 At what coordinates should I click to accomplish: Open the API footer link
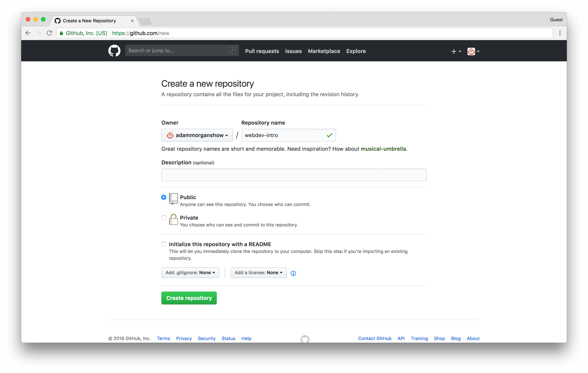coord(401,338)
